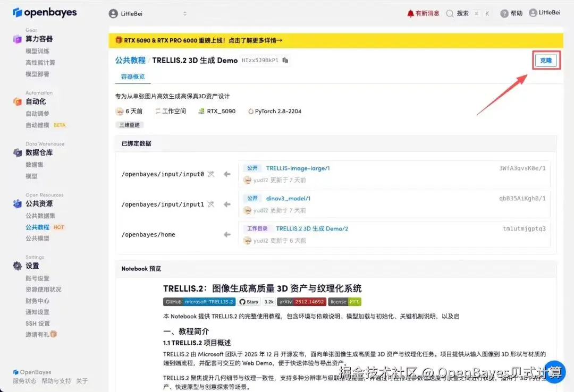Click the 克隆 clone button
The height and width of the screenshot is (392, 574).
tap(546, 60)
